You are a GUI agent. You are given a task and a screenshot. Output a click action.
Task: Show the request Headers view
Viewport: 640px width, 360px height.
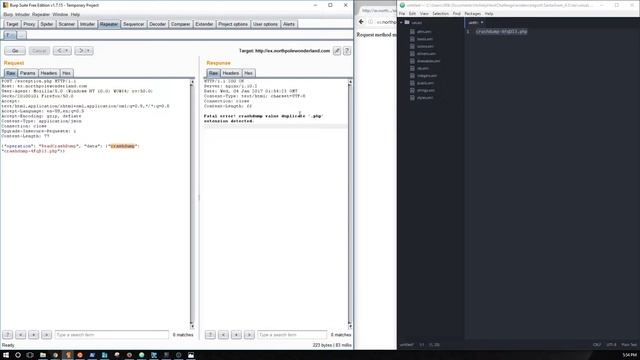(49, 73)
